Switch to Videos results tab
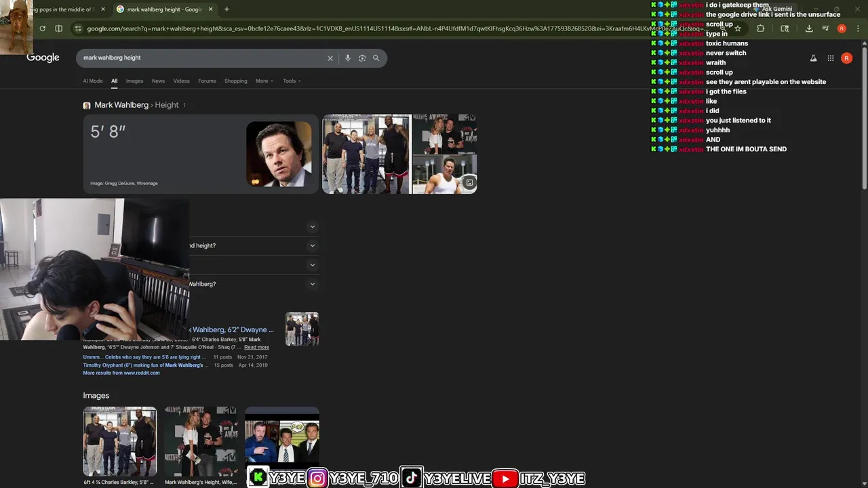This screenshot has height=488, width=868. [x=181, y=81]
